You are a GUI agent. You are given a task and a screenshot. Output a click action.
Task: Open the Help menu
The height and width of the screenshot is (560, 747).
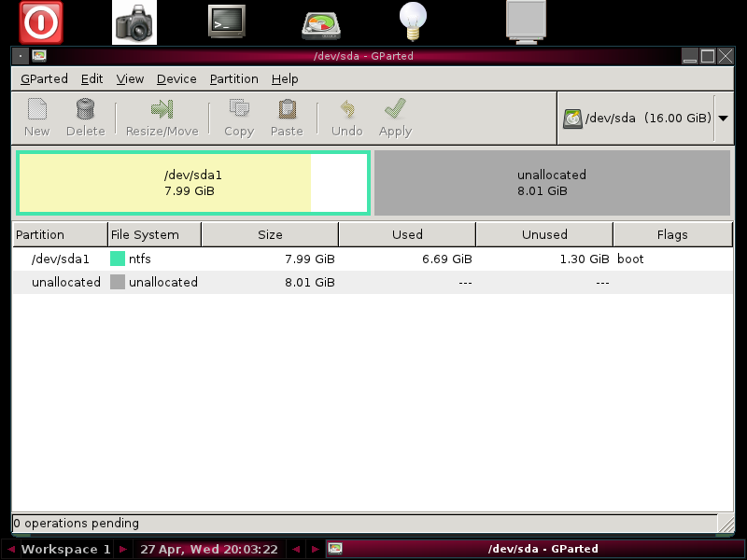click(x=285, y=79)
